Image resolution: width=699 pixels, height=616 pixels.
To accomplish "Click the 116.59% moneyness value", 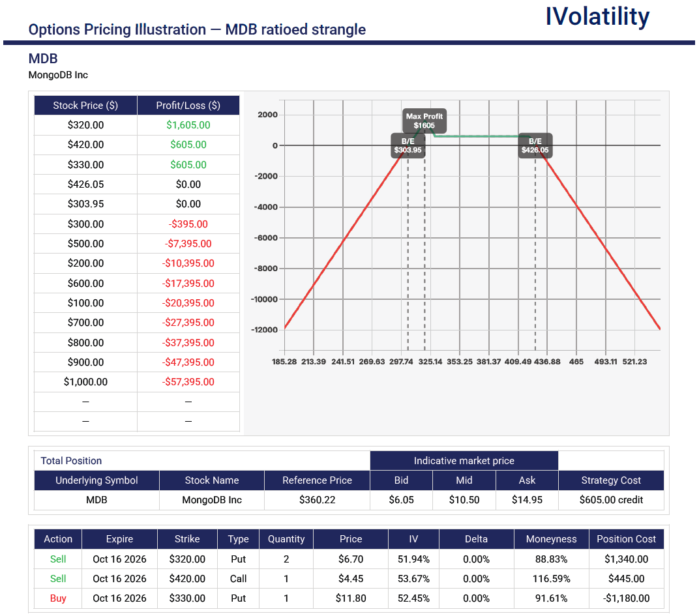I will 552,579.
